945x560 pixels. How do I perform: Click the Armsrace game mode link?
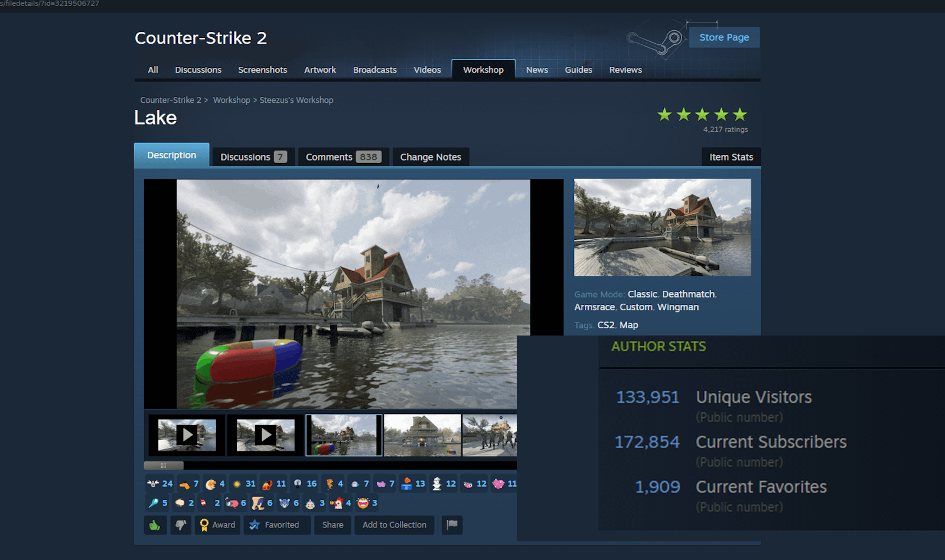coord(595,307)
